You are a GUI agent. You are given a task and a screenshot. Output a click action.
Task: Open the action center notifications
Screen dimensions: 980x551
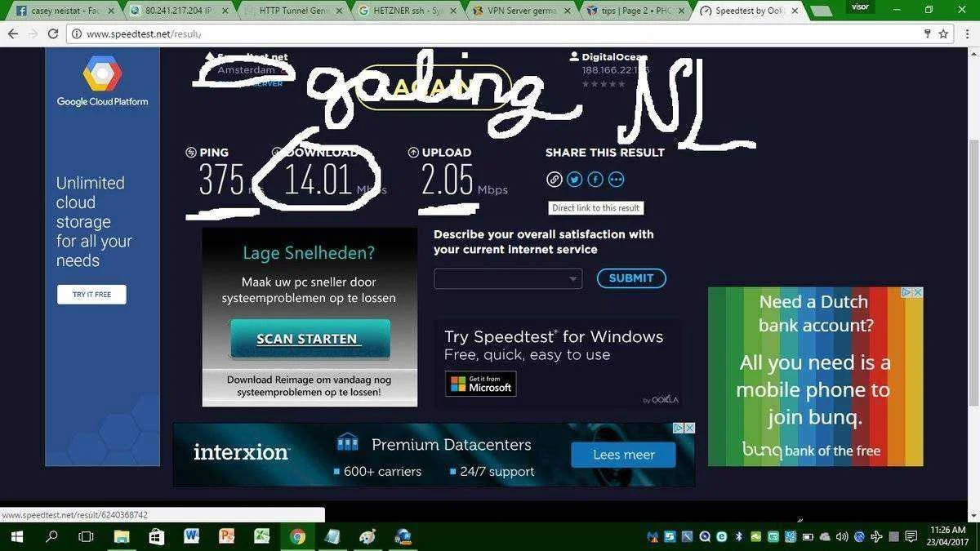click(911, 536)
